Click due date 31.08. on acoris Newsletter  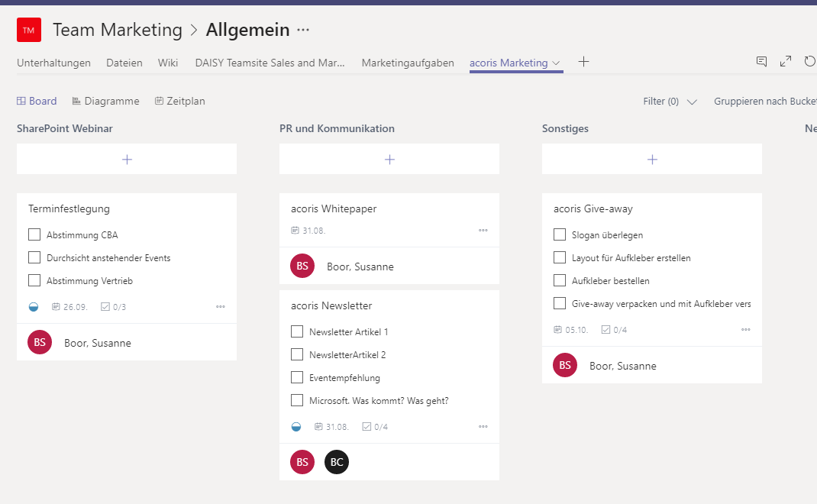(332, 427)
